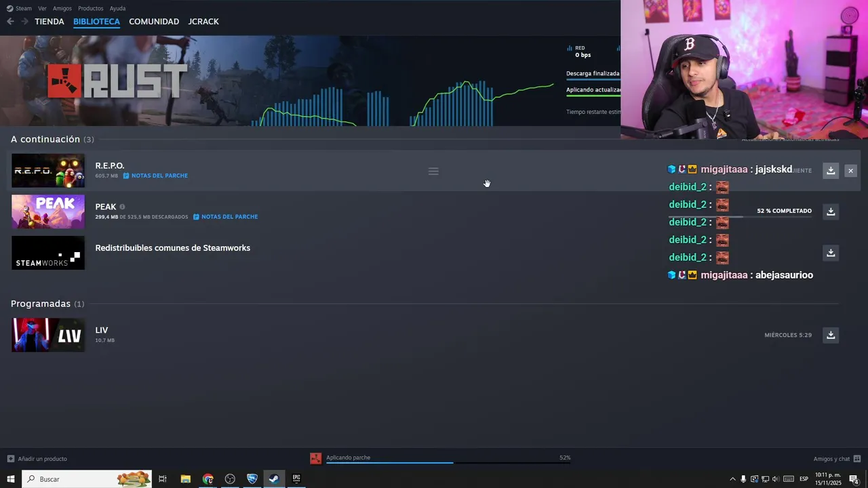
Task: Open the PEAK title
Action: (106, 207)
